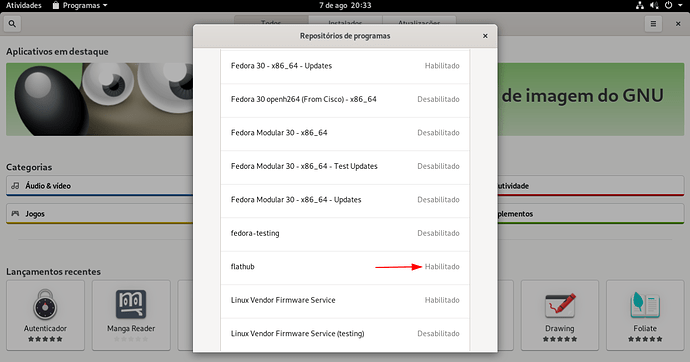Select the Fedora Modular 30 - x86_64 row

pyautogui.click(x=345, y=133)
